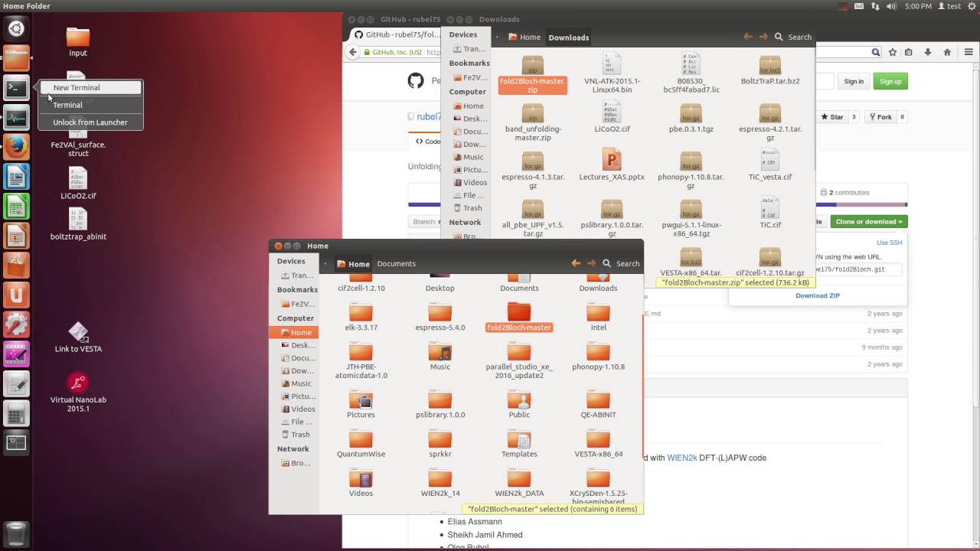Click the Download ZIP link
980x551 pixels.
818,295
